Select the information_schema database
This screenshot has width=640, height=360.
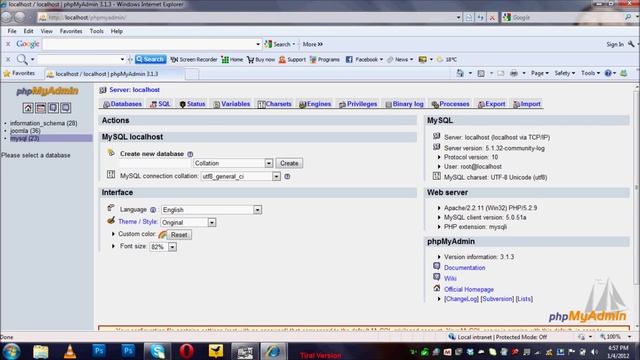tap(44, 123)
